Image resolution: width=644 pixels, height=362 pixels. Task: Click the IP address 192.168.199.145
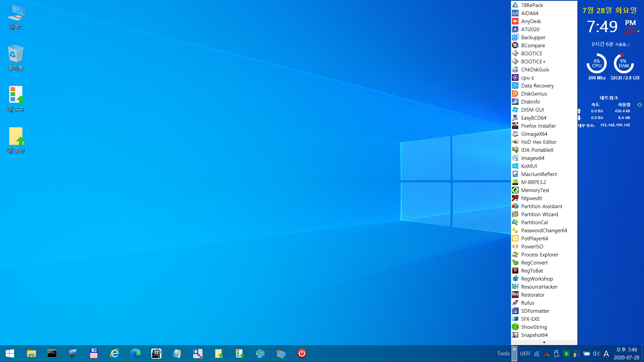coord(615,125)
